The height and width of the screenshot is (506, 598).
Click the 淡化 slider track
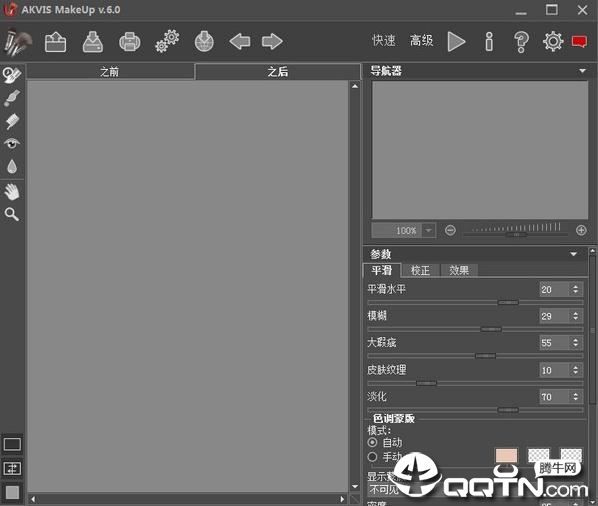point(475,410)
